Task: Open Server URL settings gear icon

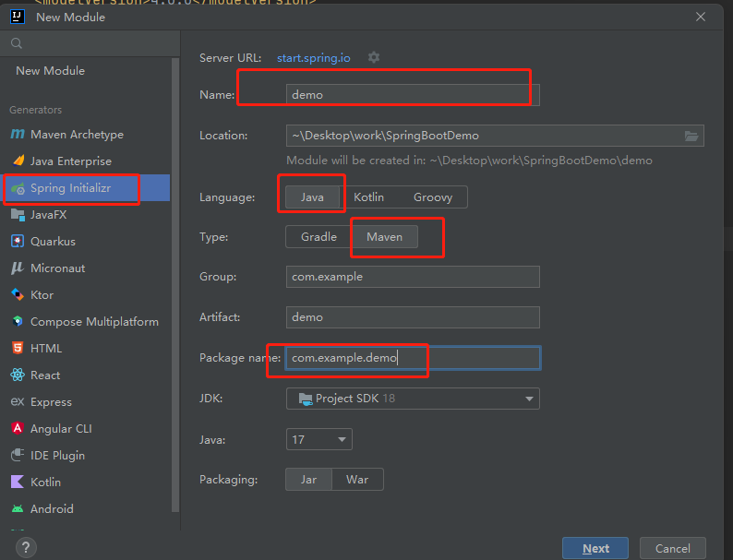Action: pyautogui.click(x=374, y=57)
